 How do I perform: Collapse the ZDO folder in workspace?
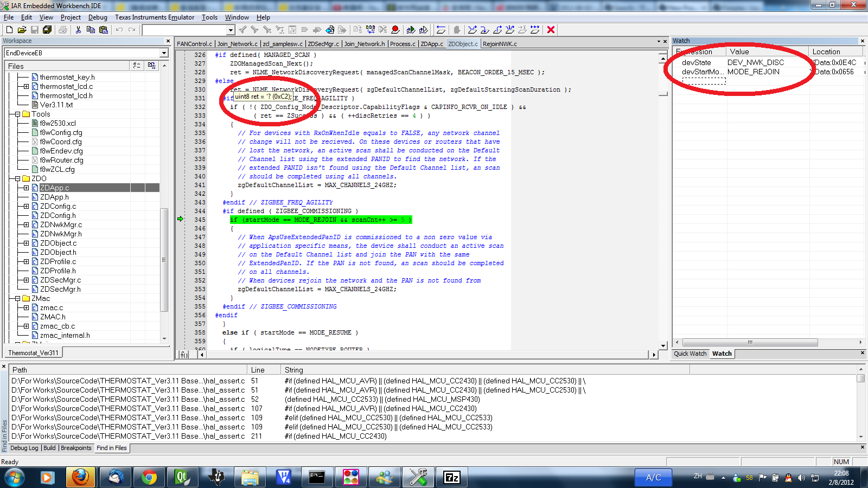click(x=17, y=179)
